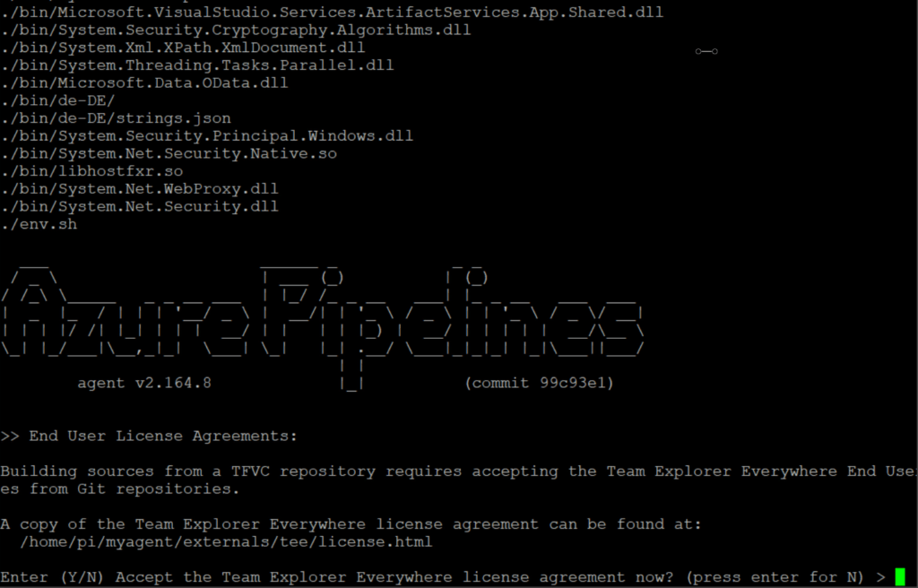Image resolution: width=918 pixels, height=588 pixels.
Task: Select the ./env.sh line
Action: coord(39,224)
